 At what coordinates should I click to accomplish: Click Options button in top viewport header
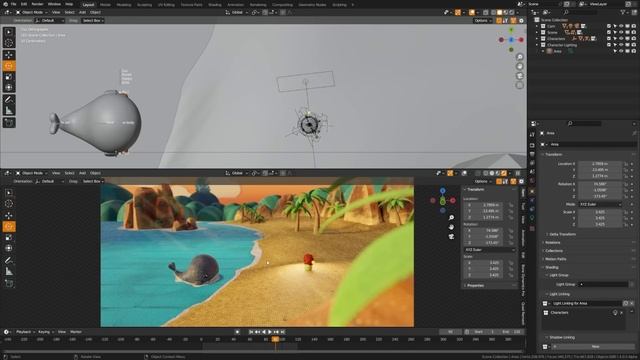pyautogui.click(x=482, y=20)
